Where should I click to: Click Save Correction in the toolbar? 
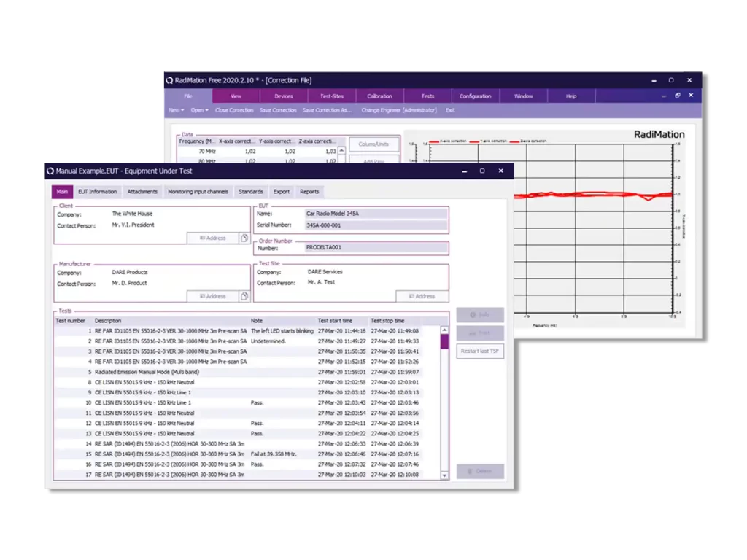point(278,110)
